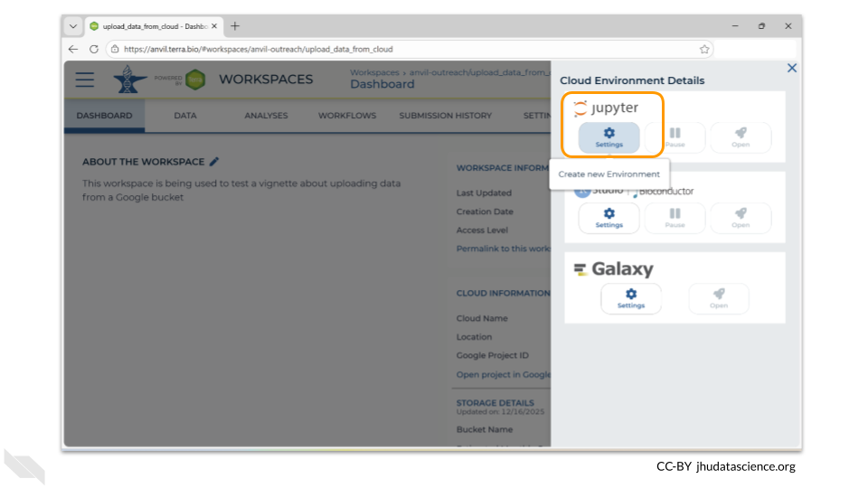Click the browser address bar URL
The width and height of the screenshot is (868, 488).
click(258, 49)
